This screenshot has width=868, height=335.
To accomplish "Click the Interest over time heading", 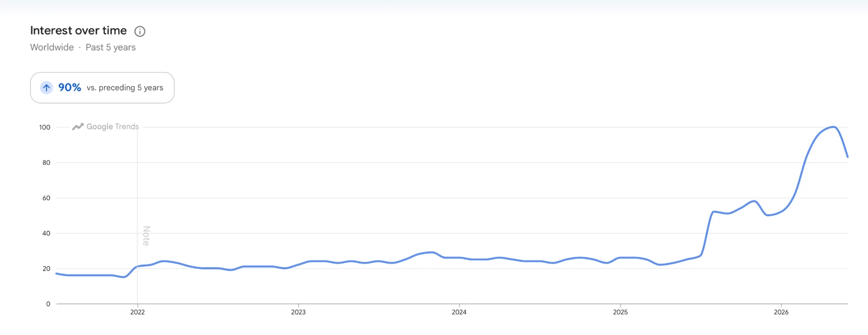I will pyautogui.click(x=79, y=31).
